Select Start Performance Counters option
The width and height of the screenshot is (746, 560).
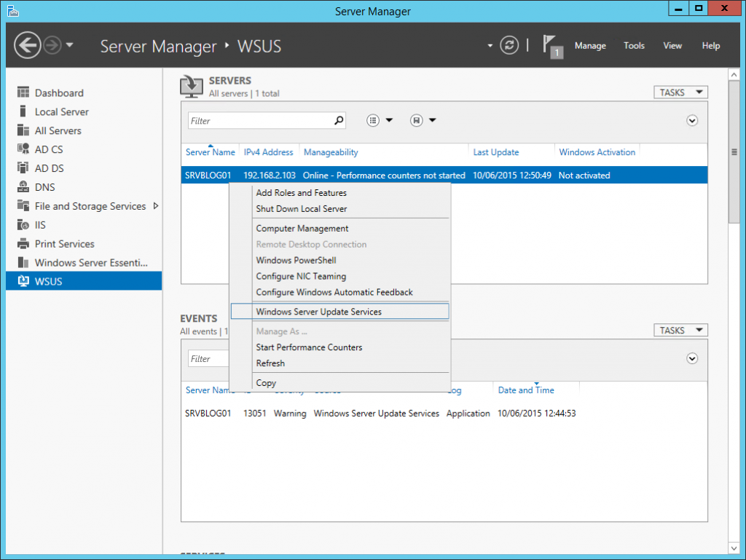pos(308,347)
